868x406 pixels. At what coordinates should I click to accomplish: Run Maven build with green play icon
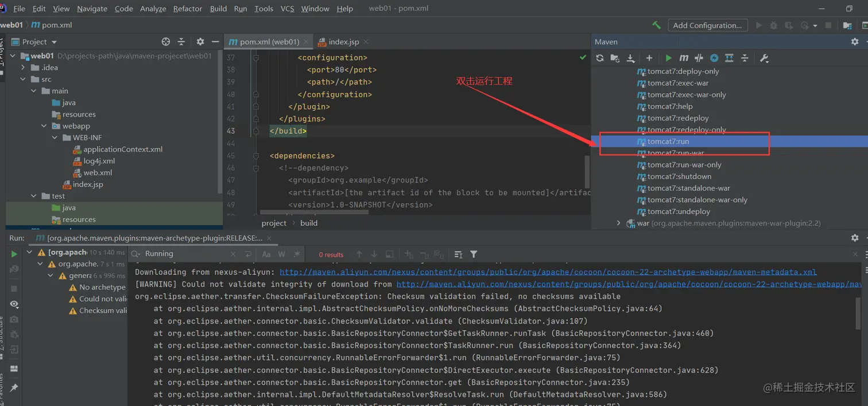click(668, 58)
